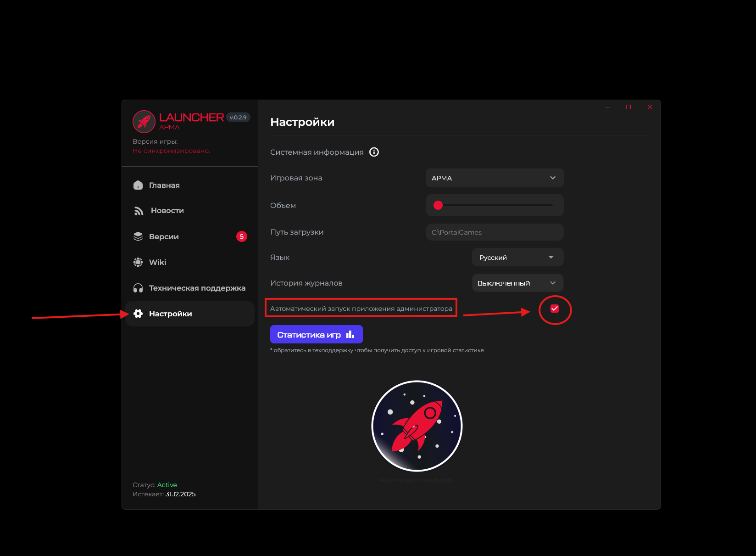Go to the Новости menu item

tap(167, 211)
